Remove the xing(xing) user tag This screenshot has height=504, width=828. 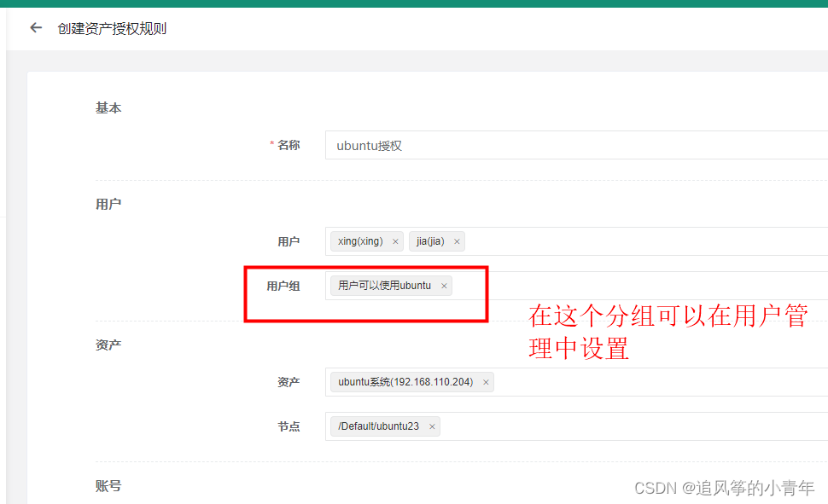(x=395, y=241)
